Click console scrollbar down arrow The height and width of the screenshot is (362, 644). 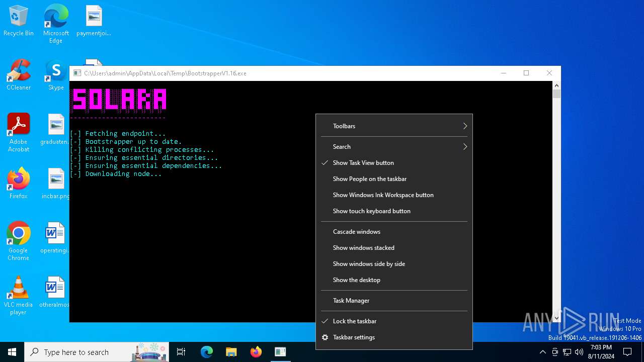(x=556, y=318)
